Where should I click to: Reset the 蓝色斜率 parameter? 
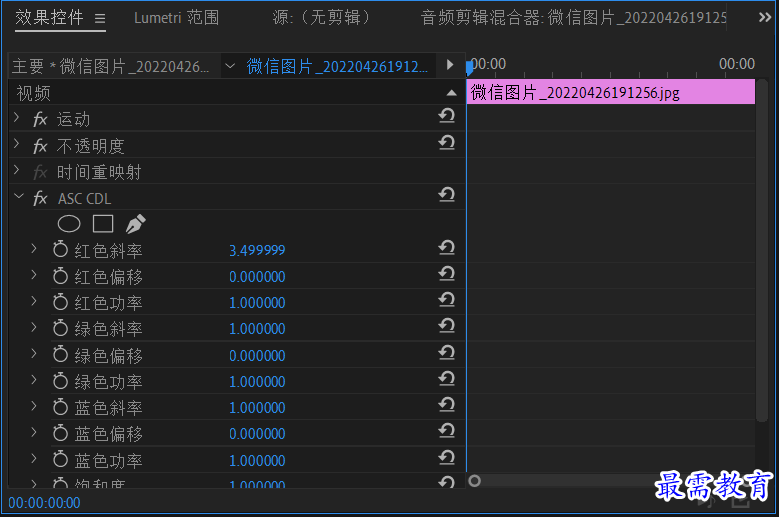tap(447, 405)
